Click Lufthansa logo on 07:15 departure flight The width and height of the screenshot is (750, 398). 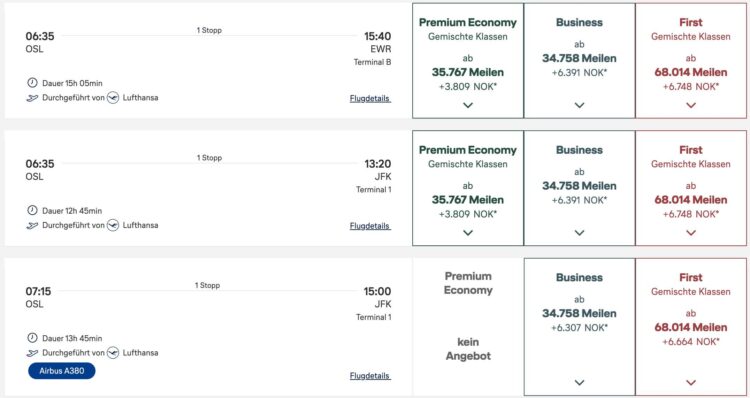(113, 353)
